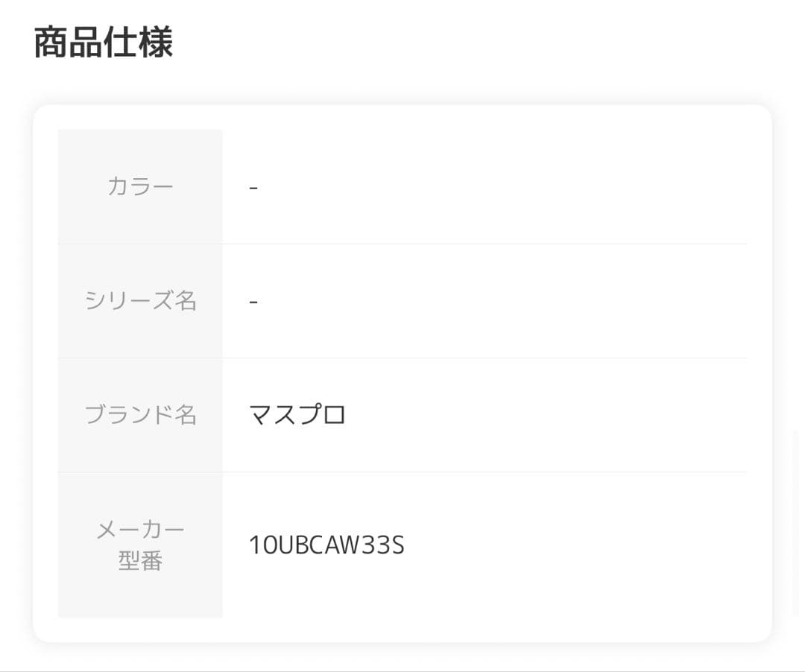Click the メーカー text in the last row label
805x672 pixels.
point(140,530)
